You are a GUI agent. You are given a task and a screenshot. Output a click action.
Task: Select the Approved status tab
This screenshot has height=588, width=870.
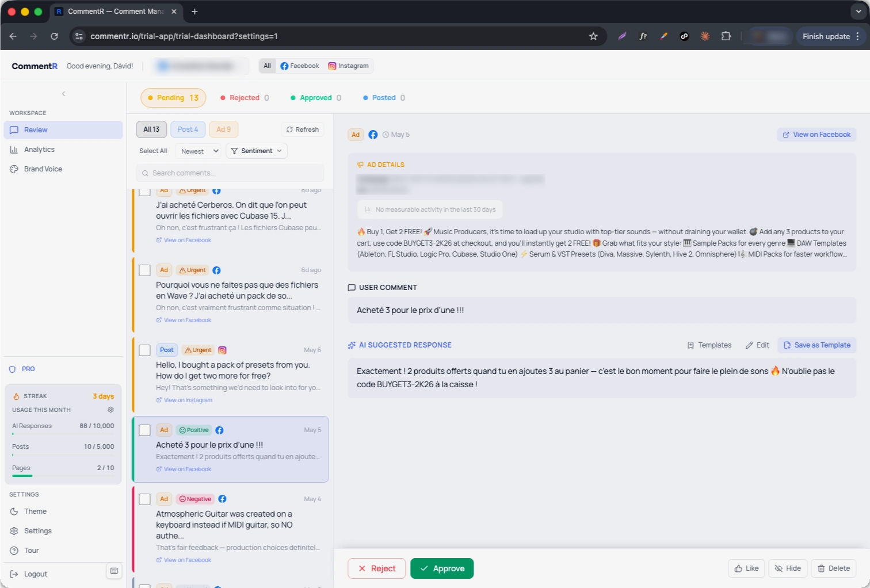point(316,98)
